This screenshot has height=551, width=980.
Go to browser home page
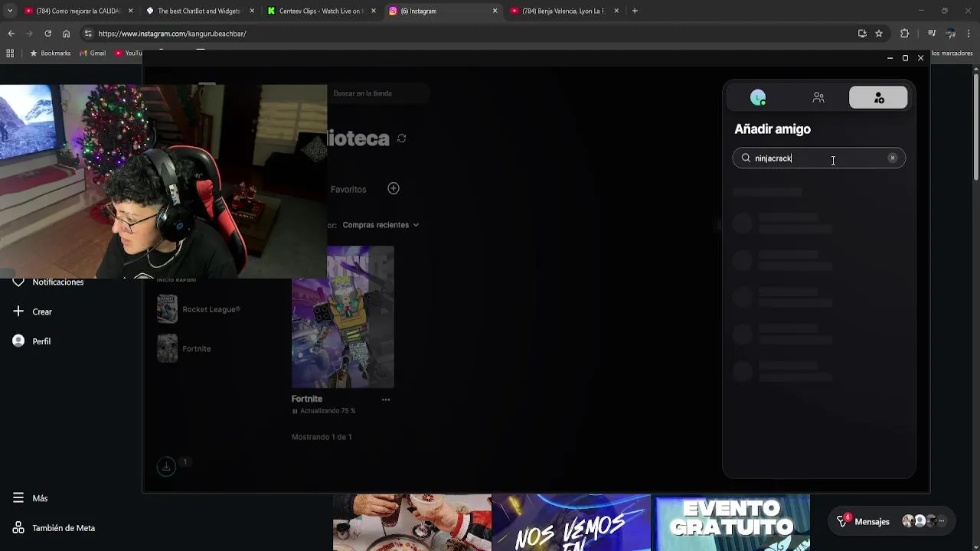pyautogui.click(x=66, y=34)
